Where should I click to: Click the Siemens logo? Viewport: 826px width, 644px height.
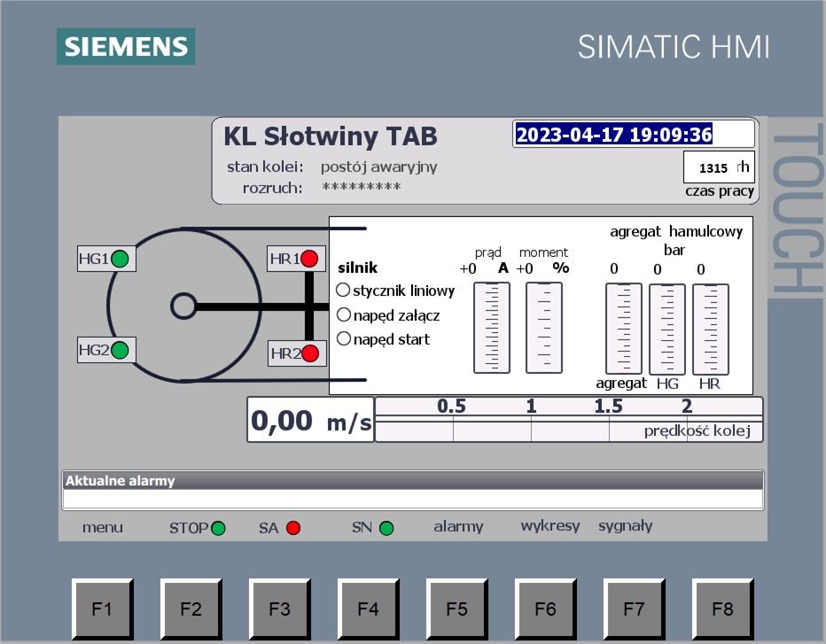(x=126, y=46)
